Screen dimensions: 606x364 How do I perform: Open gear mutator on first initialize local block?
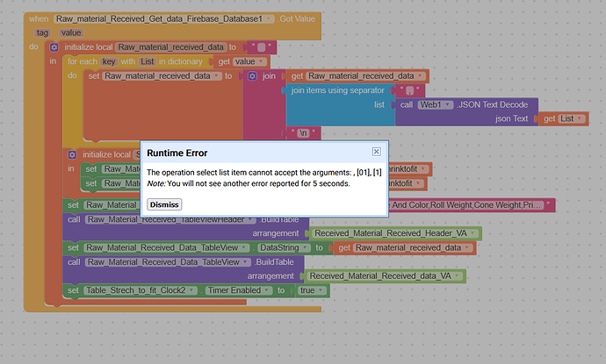coord(54,46)
